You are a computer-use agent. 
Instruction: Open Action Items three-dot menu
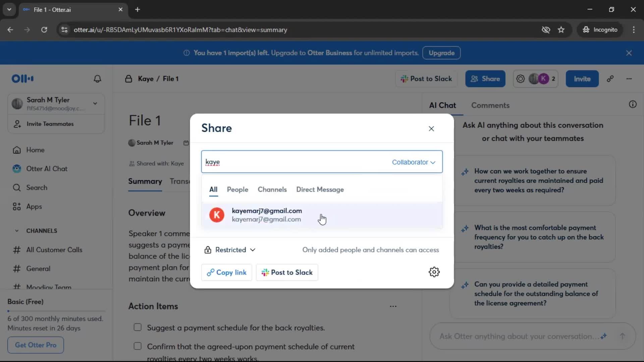pyautogui.click(x=393, y=306)
